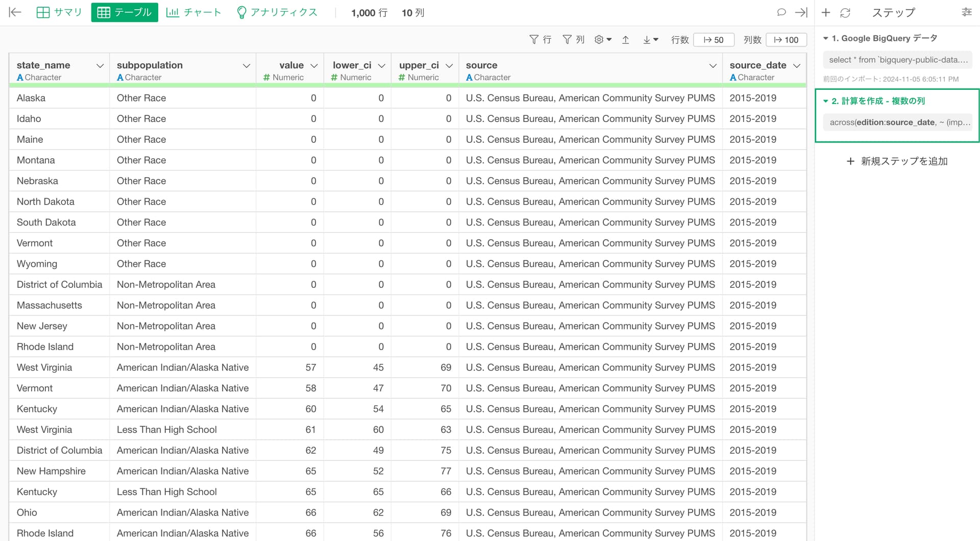
Task: Click the 前回のインポート timestamp text
Action: click(x=891, y=79)
